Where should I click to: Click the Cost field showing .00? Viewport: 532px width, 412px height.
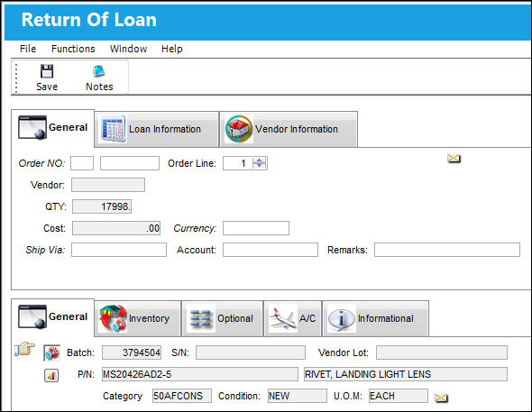(x=116, y=228)
